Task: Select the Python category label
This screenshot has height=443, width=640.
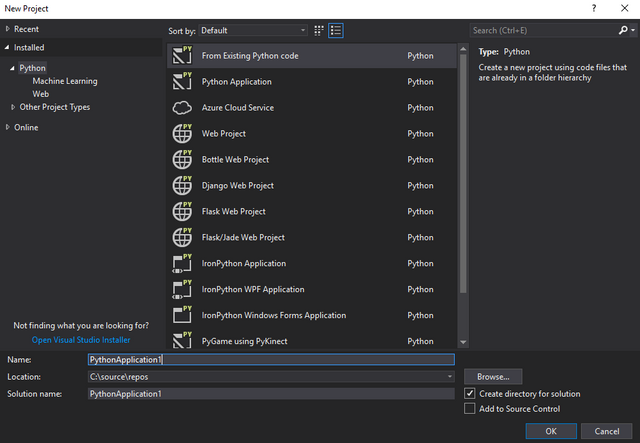Action: [x=33, y=68]
